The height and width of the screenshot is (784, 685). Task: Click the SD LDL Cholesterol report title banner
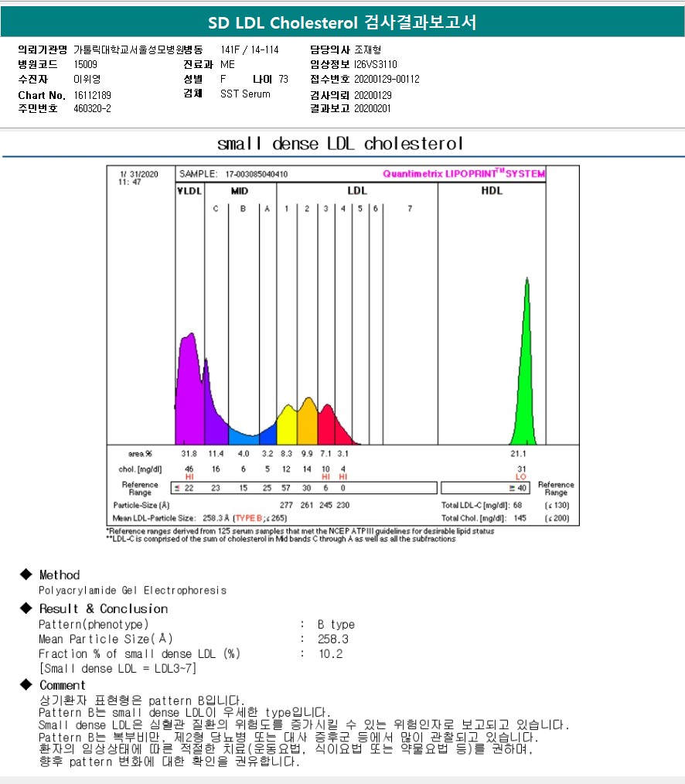point(342,22)
